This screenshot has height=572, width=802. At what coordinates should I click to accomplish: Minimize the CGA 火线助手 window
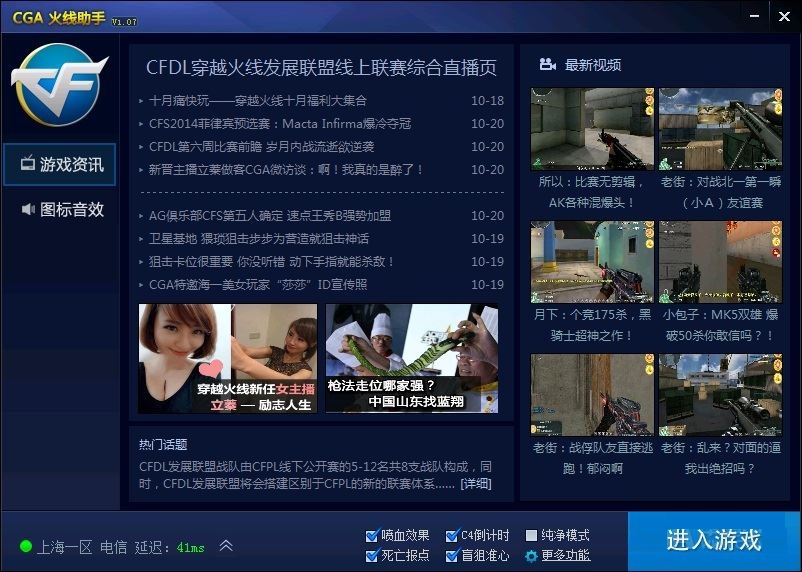[x=754, y=16]
